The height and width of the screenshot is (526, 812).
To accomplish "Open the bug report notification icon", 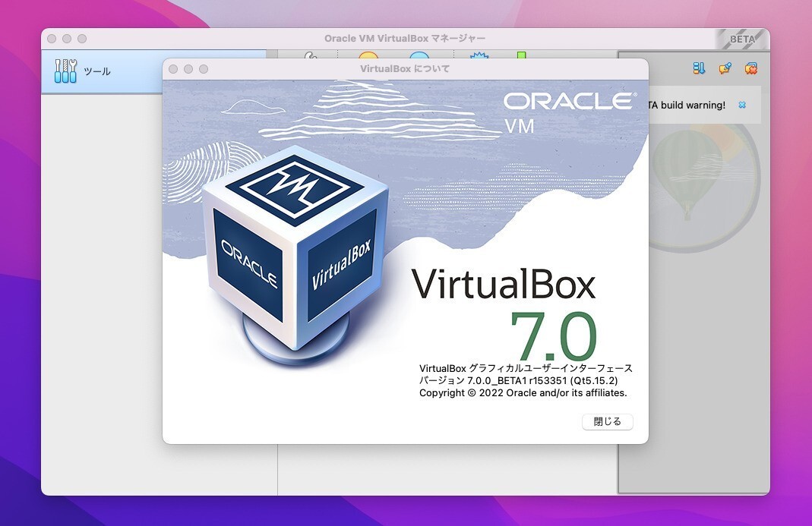I will coord(725,68).
